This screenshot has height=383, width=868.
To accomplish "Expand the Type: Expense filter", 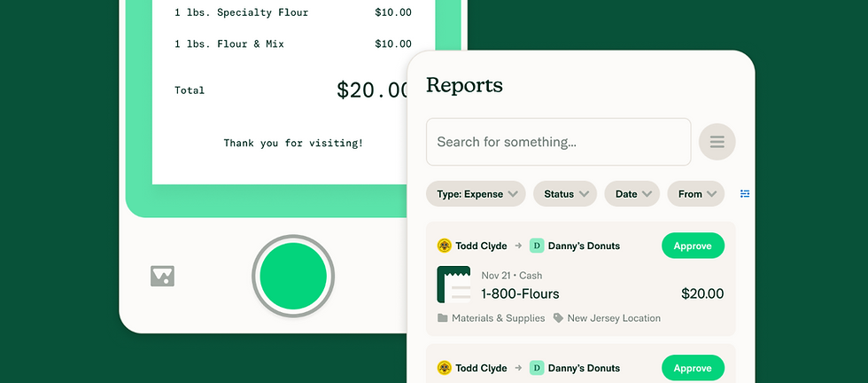I will pos(476,194).
